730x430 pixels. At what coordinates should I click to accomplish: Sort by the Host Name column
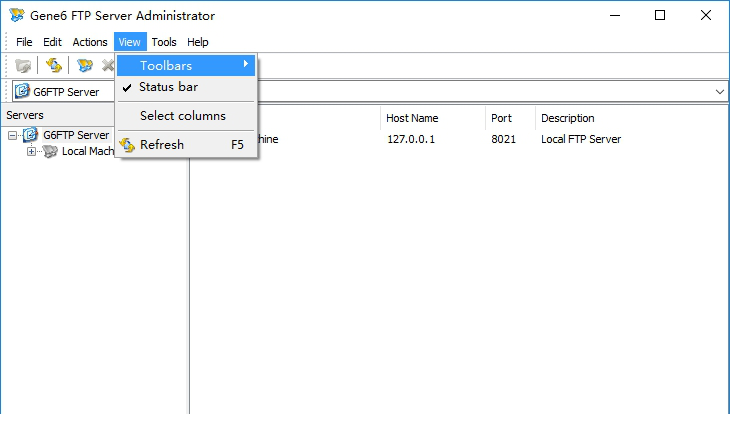433,118
